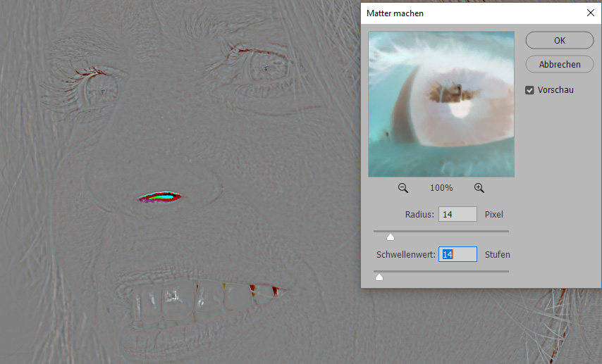The image size is (602, 364).
Task: Toggle the Vorschau checkbox
Action: (x=530, y=90)
